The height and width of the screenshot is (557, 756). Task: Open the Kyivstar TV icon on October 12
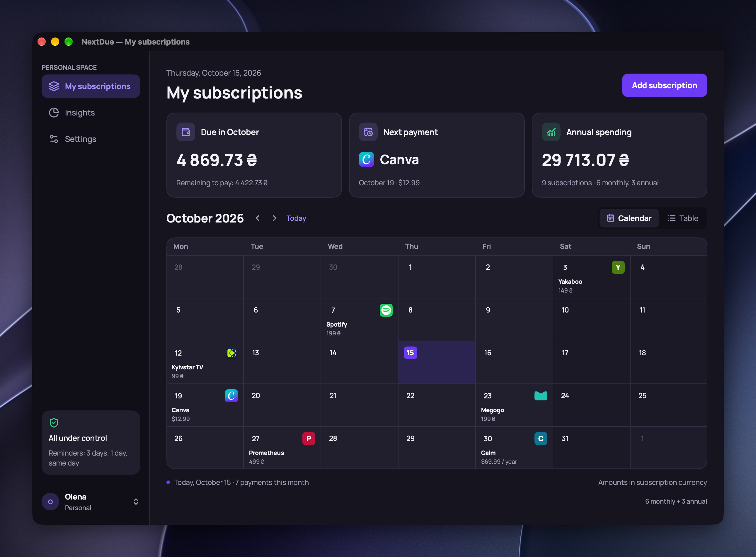tap(231, 353)
